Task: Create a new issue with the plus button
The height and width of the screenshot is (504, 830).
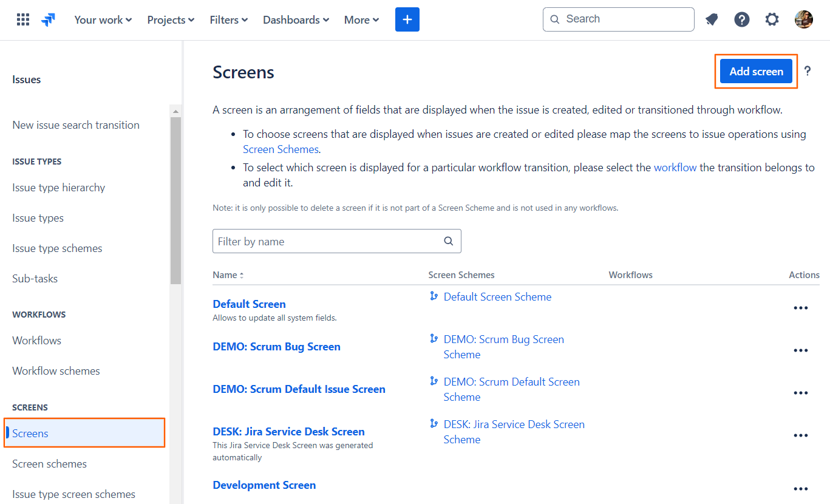Action: tap(407, 19)
